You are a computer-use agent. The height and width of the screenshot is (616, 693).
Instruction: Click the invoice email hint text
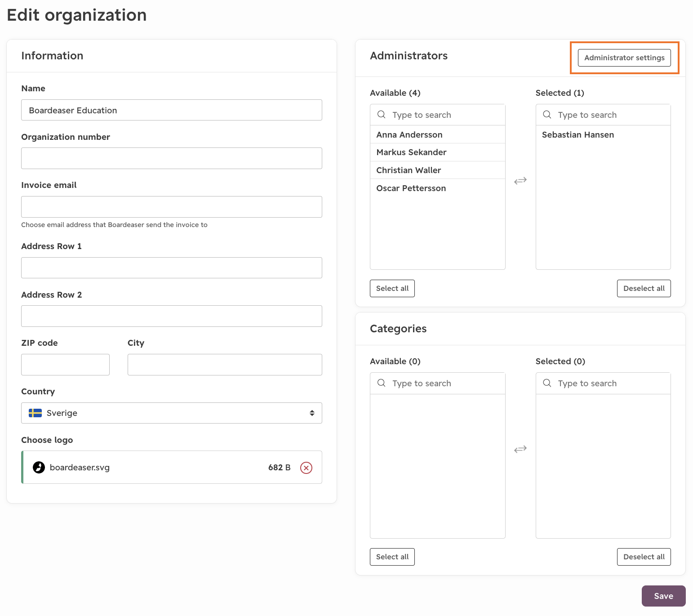pos(114,225)
